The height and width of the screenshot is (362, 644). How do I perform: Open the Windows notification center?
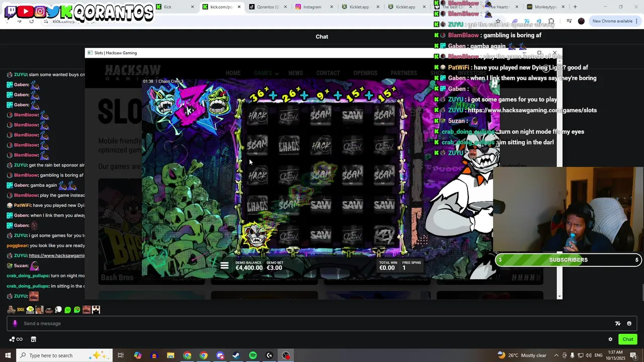[633, 355]
